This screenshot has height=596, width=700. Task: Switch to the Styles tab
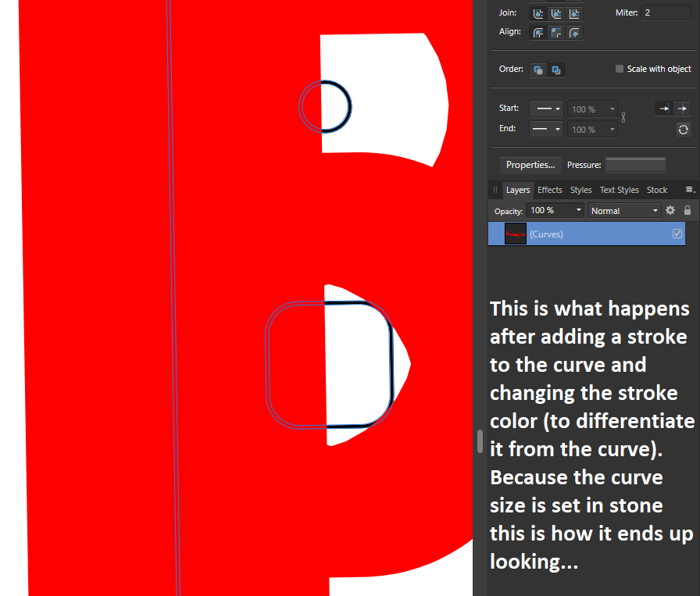[x=580, y=190]
